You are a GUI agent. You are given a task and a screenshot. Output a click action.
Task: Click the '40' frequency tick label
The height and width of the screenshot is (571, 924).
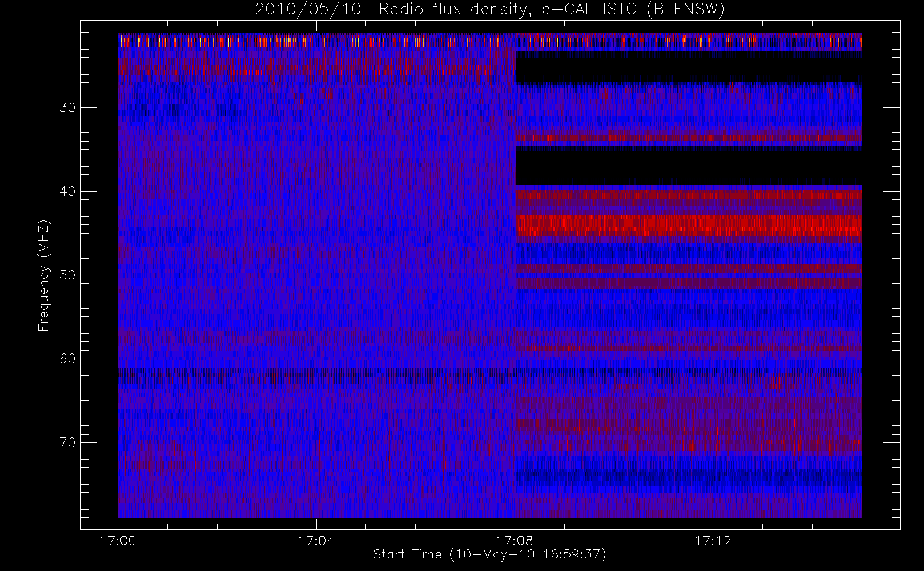pos(67,191)
